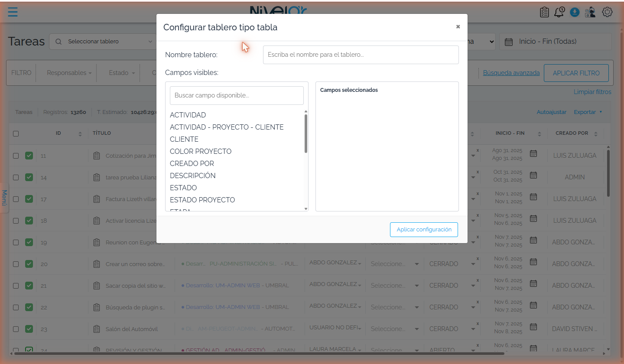Open date calendar icon for task 22
Viewport: 624px width, 364px height.
click(533, 305)
